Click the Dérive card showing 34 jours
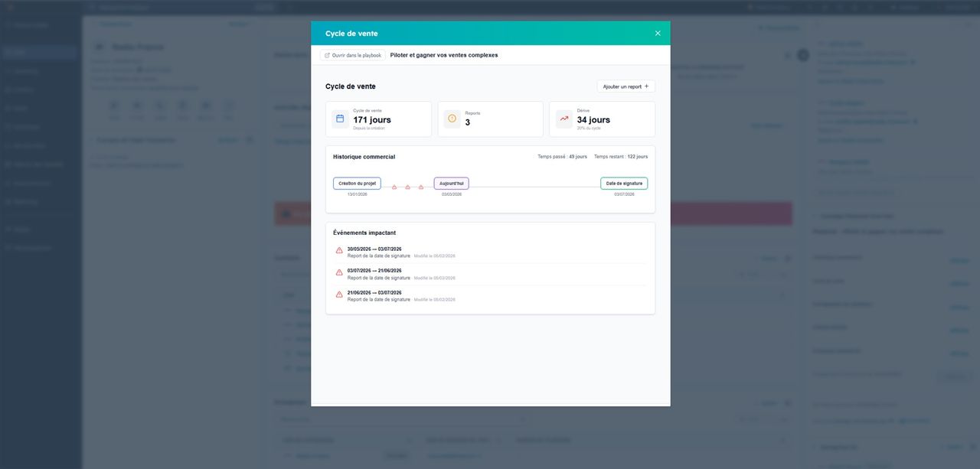This screenshot has width=980, height=469. coord(602,119)
